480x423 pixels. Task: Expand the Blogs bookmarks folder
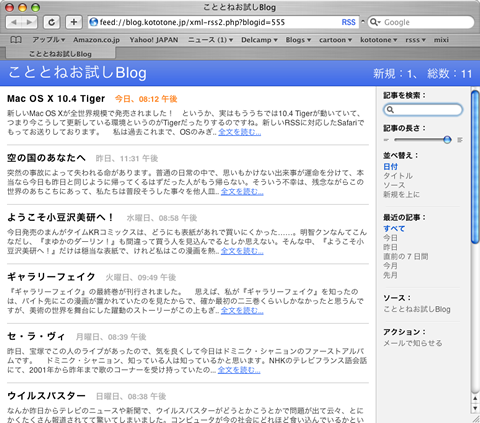click(298, 40)
